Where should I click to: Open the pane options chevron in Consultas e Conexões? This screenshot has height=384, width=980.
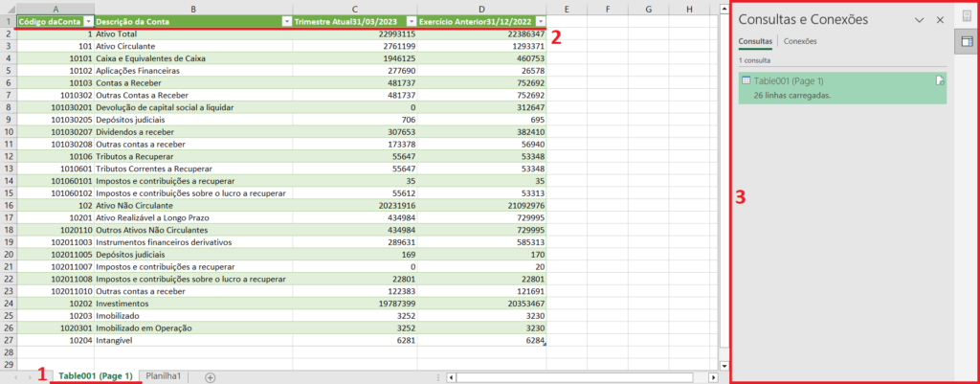tap(920, 20)
